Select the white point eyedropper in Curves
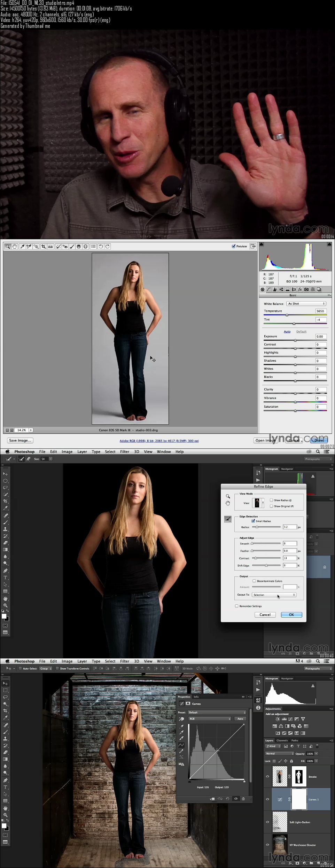 [181, 738]
